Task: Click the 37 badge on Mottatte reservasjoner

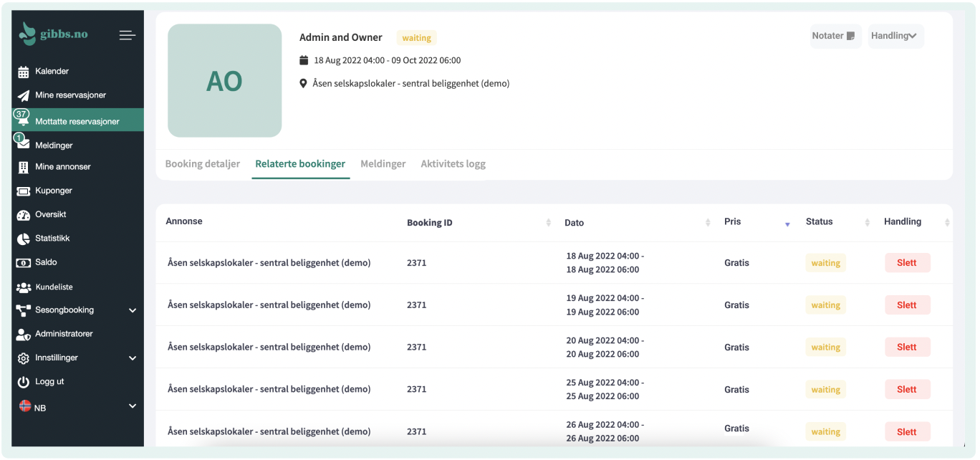Action: point(21,114)
